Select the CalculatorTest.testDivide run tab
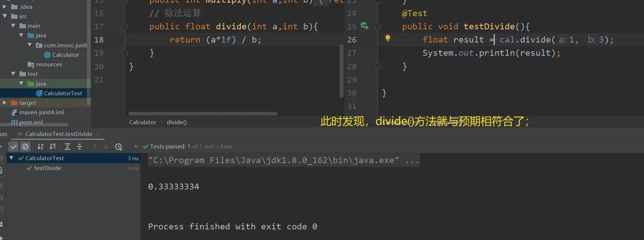 (x=59, y=134)
